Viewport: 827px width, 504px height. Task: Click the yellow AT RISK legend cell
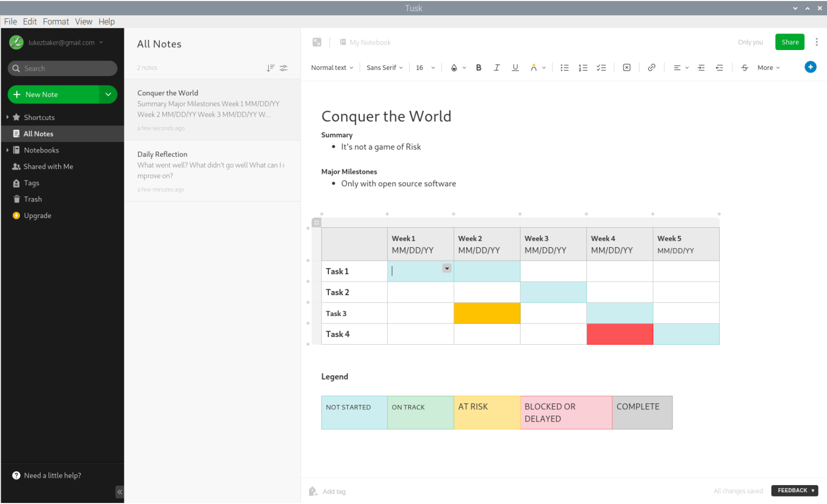coord(487,412)
